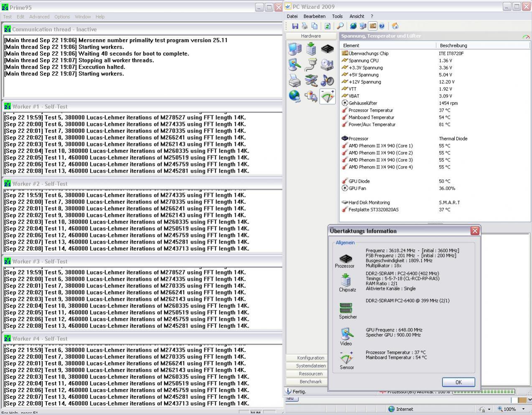The image size is (532, 415).
Task: Select the Voltage Temperature gauge icon
Action: (x=327, y=96)
